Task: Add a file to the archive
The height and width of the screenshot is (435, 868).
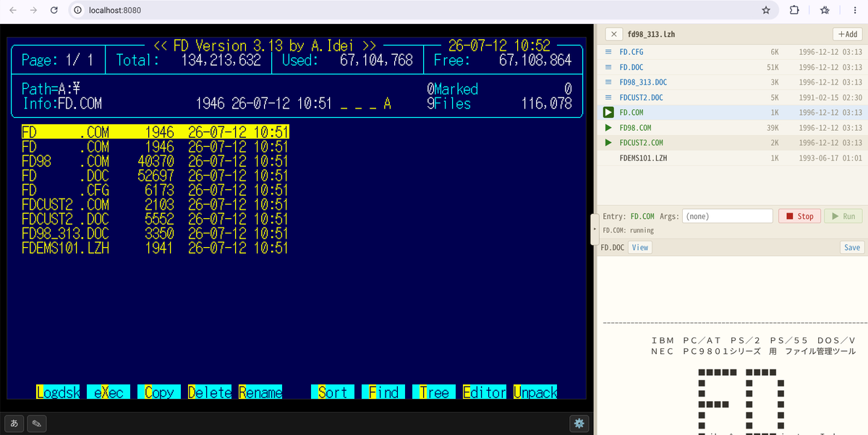Action: (x=847, y=34)
